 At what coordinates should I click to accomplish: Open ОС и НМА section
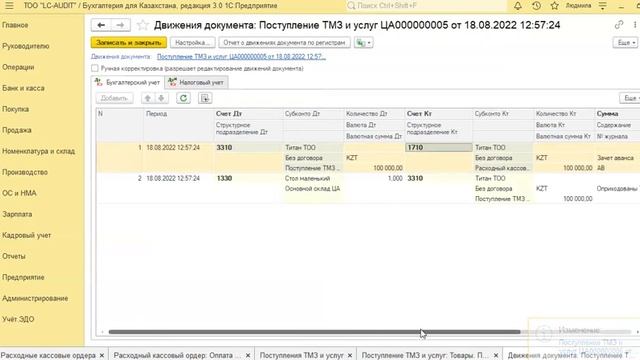19,193
